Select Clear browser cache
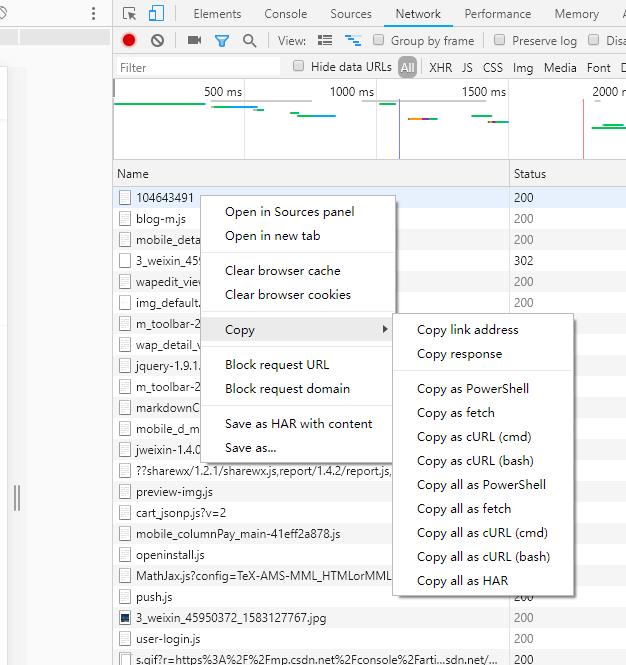Screen dimensions: 626x665 (298, 271)
